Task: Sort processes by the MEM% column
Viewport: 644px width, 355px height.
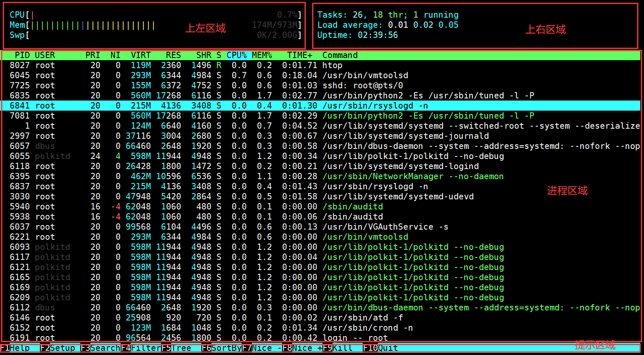Action: (x=262, y=55)
